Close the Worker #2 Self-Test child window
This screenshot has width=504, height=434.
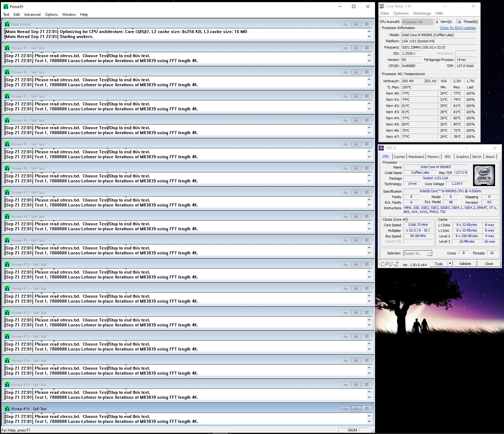367,72
